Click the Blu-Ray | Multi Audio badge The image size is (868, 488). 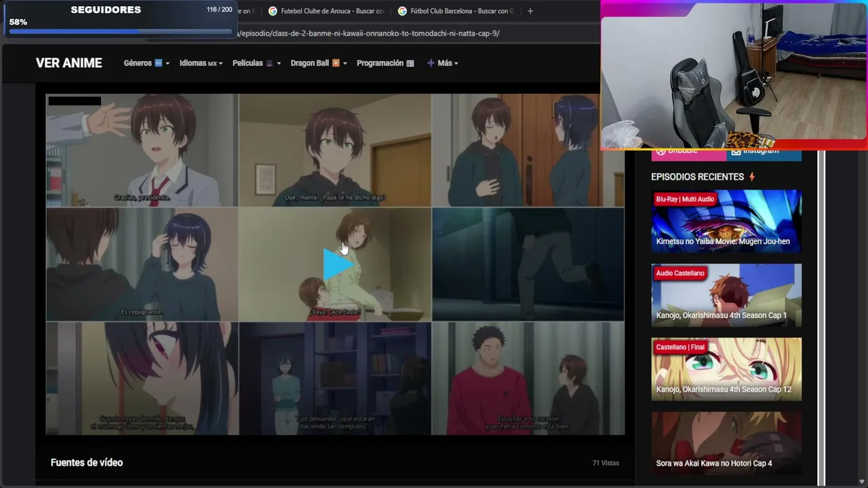(685, 199)
